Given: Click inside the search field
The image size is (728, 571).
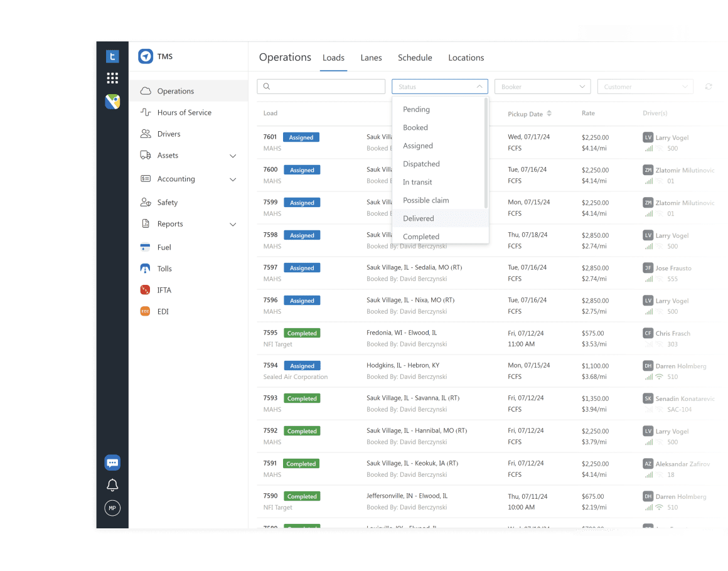Looking at the screenshot, I should click(x=321, y=86).
